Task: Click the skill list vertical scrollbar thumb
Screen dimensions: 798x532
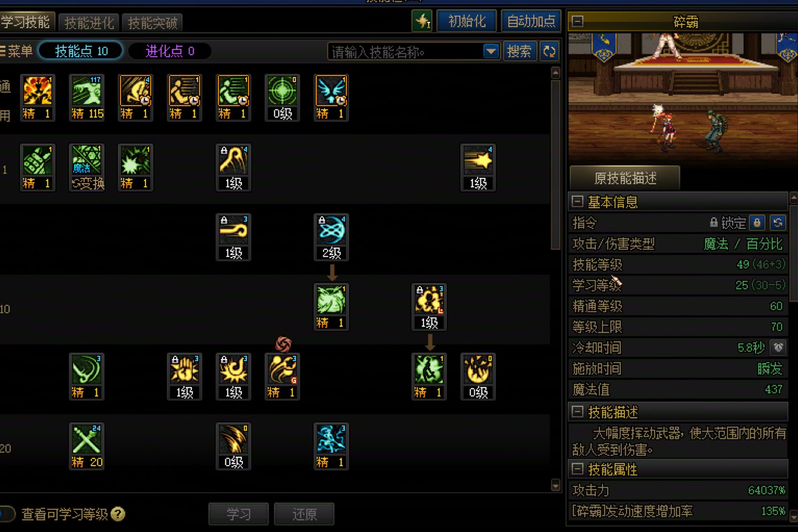Action: (556, 165)
